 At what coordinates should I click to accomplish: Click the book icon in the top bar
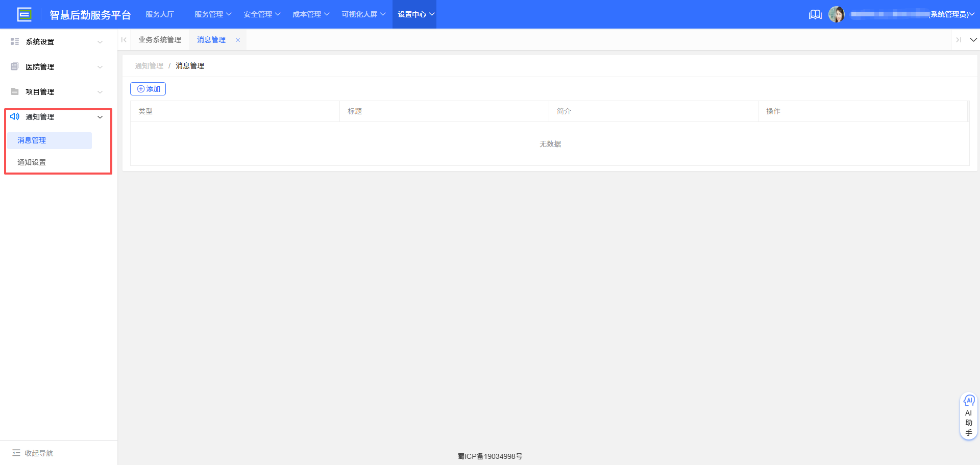pyautogui.click(x=815, y=14)
